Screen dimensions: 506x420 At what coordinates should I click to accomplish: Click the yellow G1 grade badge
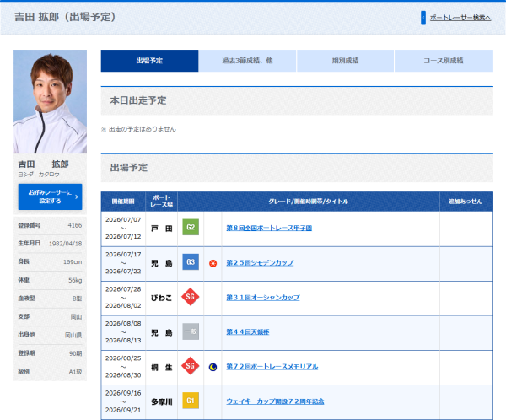(x=191, y=401)
